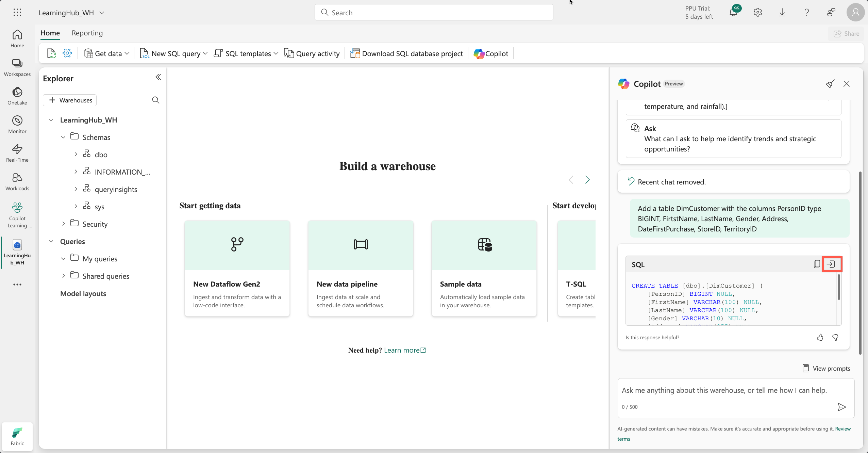Open Real-Time hub in side rail

click(17, 153)
